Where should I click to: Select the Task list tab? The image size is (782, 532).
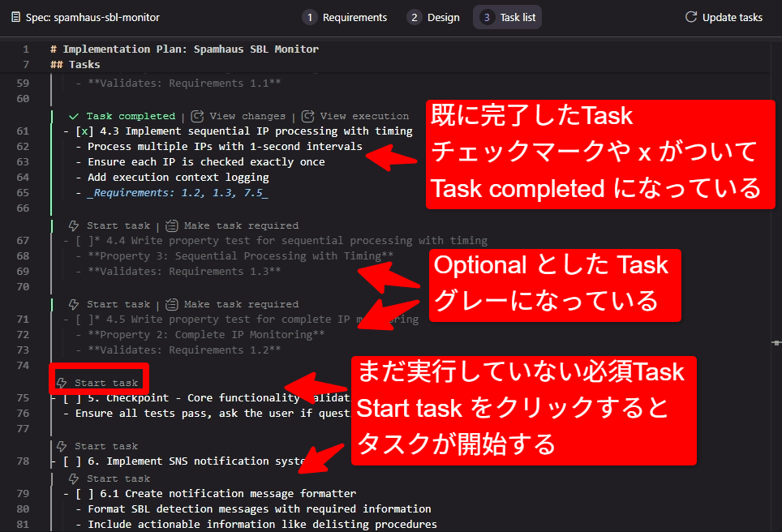click(x=508, y=17)
